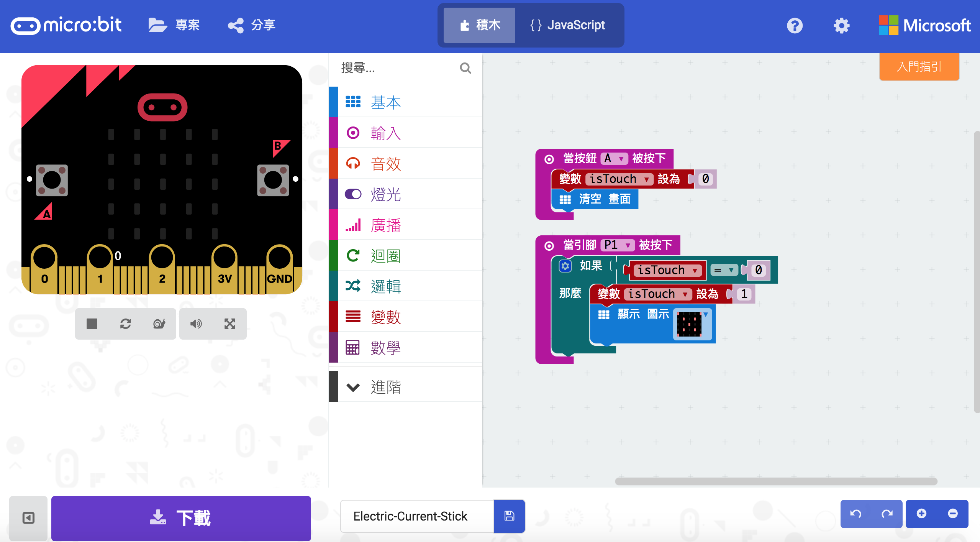Viewport: 980px width, 542px height.
Task: Click the horizontal workspace scrollbar
Action: click(776, 481)
